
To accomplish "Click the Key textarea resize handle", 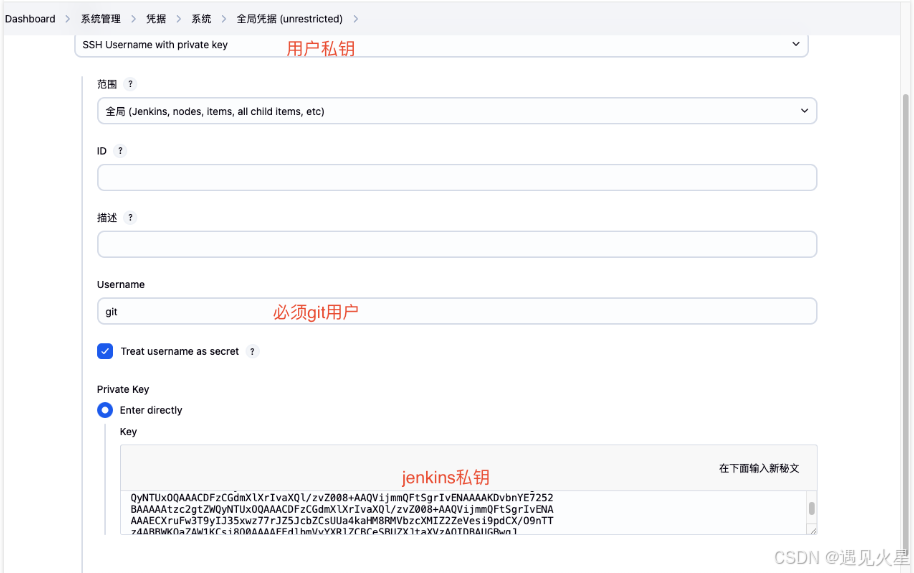I will (812, 529).
